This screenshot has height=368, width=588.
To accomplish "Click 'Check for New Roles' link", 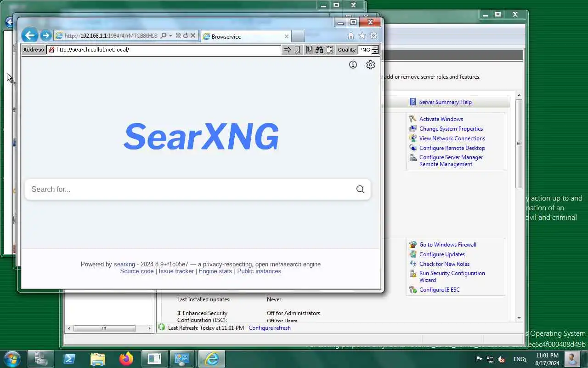I will [444, 264].
